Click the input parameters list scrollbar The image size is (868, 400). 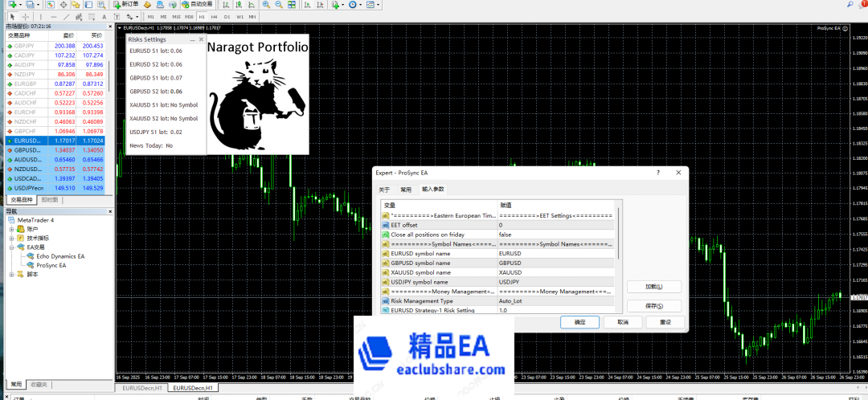(x=618, y=232)
